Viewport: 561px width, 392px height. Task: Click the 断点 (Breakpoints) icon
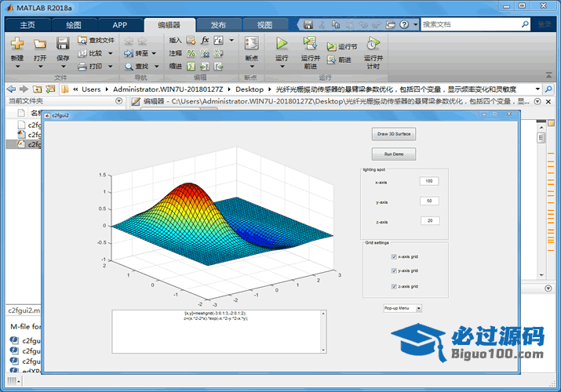(252, 43)
